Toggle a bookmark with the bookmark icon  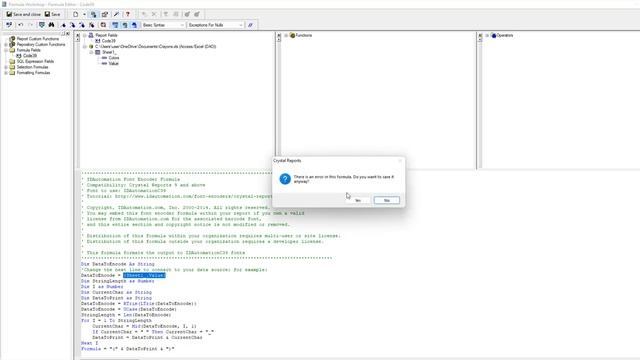pos(63,25)
